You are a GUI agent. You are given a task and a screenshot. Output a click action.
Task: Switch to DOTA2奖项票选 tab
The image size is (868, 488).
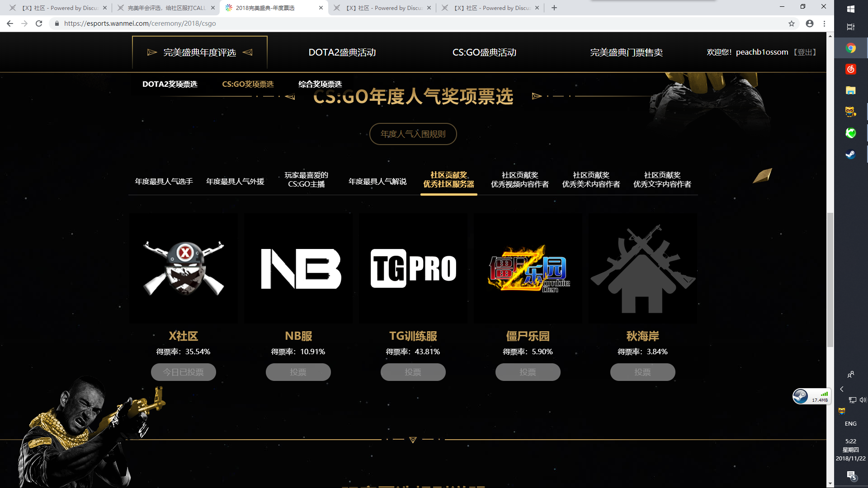click(170, 84)
